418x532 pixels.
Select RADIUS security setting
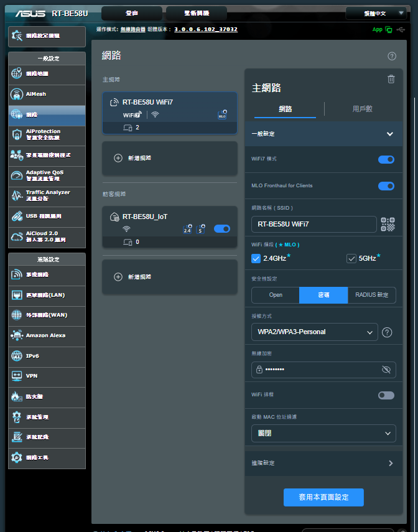click(372, 295)
